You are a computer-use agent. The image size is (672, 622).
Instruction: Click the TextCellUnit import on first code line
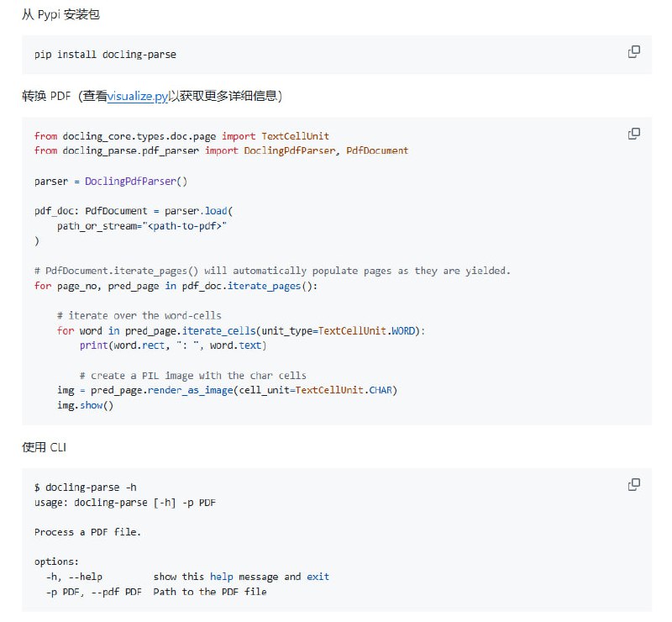pyautogui.click(x=295, y=136)
